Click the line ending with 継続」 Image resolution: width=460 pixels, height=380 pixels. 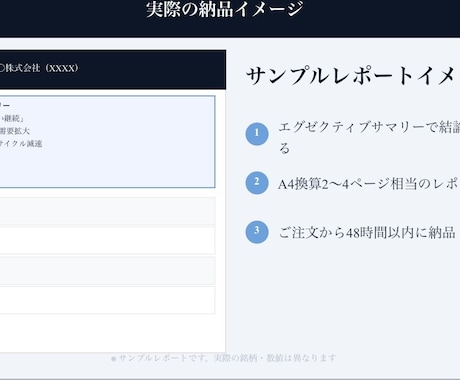[x=12, y=118]
